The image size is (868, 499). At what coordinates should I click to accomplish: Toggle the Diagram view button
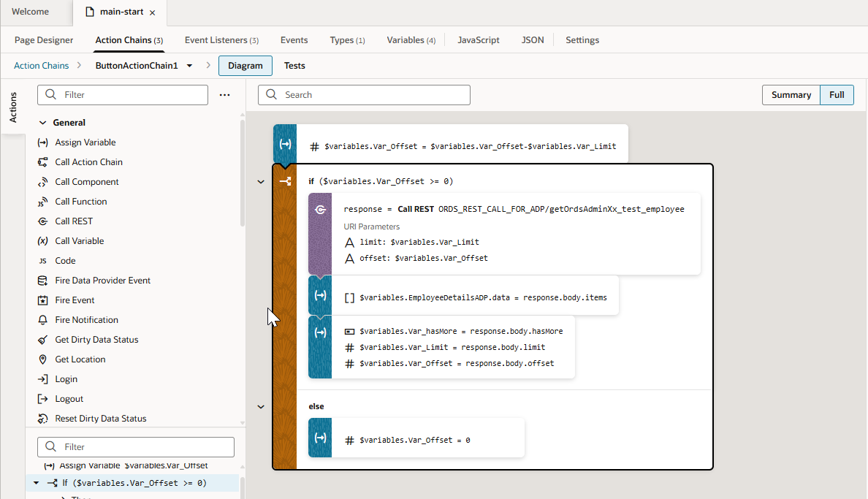245,66
